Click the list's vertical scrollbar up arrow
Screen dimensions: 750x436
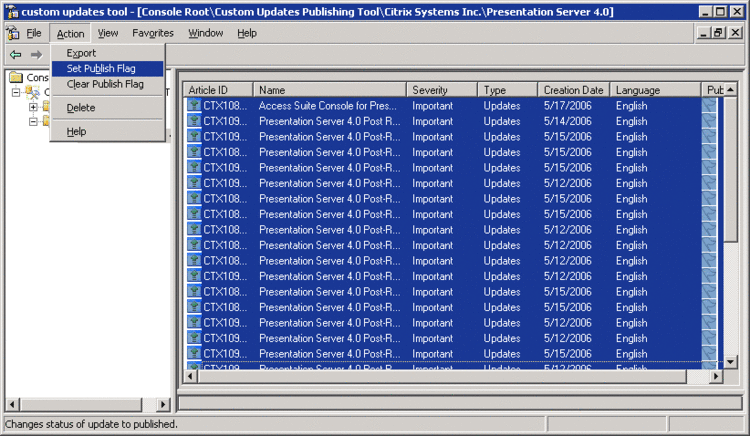coord(730,89)
